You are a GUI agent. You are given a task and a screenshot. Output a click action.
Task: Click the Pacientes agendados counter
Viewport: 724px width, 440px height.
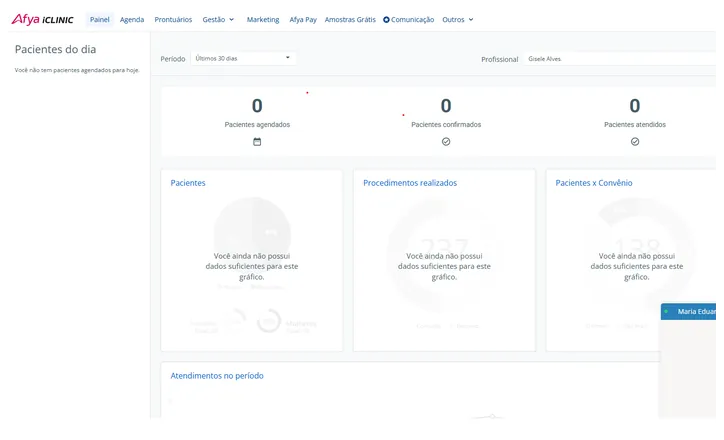[257, 106]
